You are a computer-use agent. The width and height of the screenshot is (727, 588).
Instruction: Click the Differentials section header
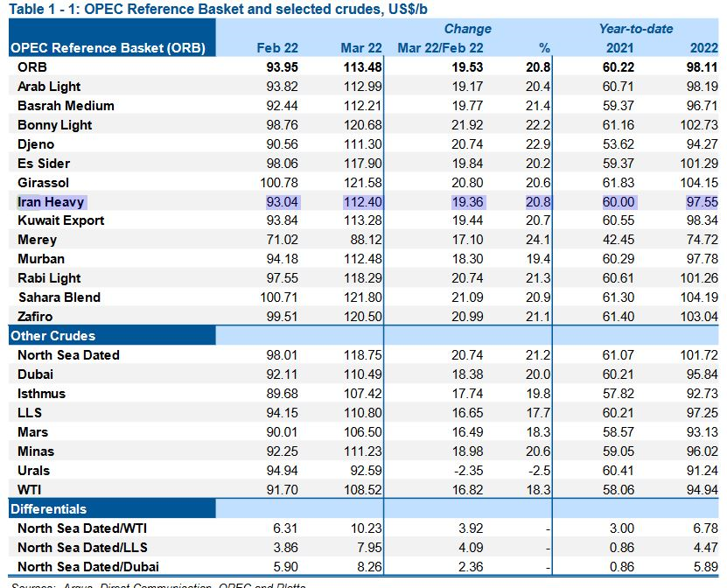48,509
